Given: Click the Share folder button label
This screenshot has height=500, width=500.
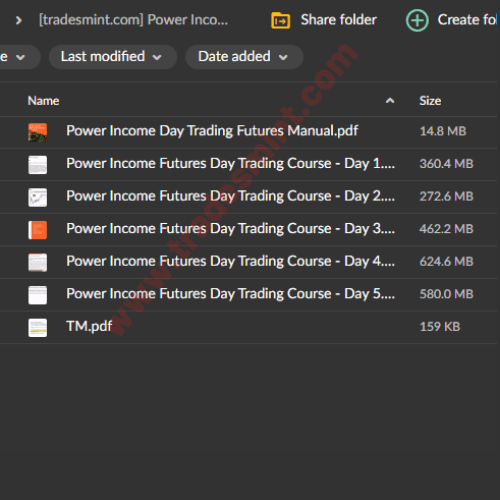Looking at the screenshot, I should point(338,20).
